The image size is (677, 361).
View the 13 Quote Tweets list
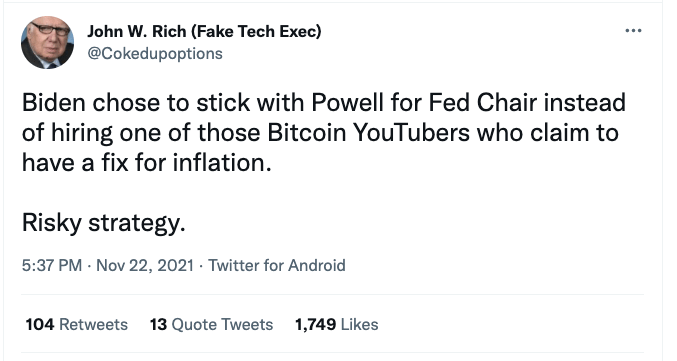211,324
